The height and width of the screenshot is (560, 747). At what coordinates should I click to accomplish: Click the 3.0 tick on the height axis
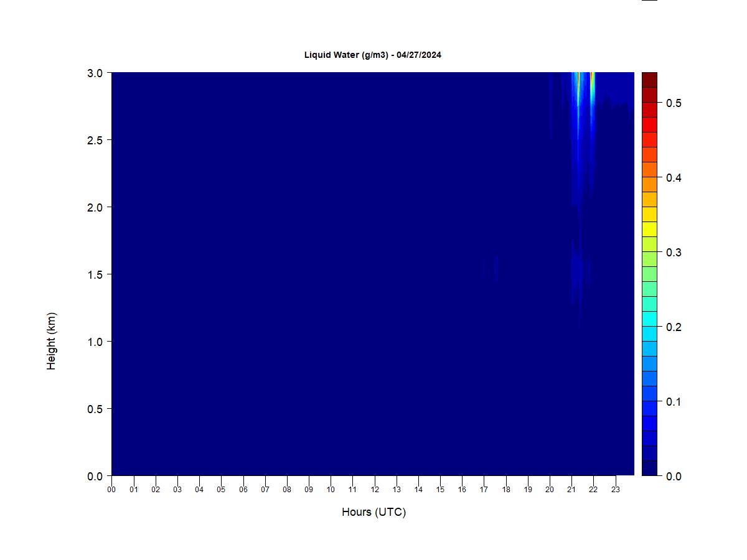click(95, 73)
